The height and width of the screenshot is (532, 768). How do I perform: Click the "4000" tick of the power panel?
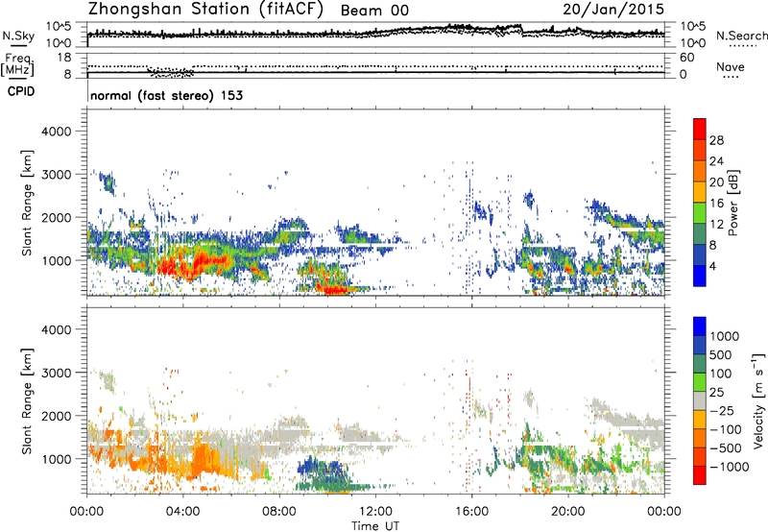point(56,132)
